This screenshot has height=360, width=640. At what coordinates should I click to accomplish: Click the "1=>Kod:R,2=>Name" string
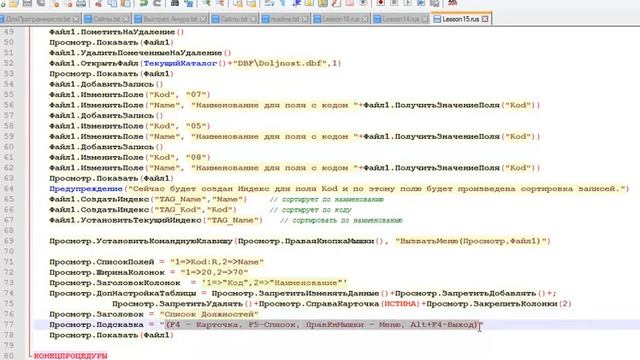pos(217,262)
